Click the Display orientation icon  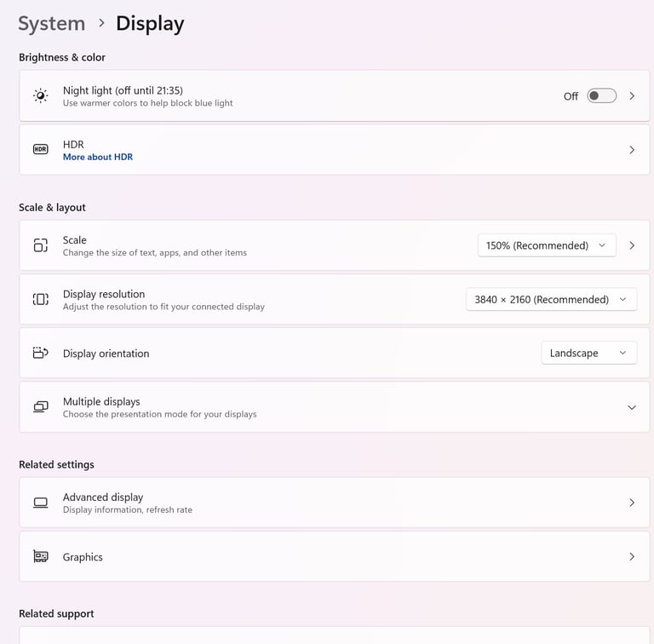click(41, 353)
